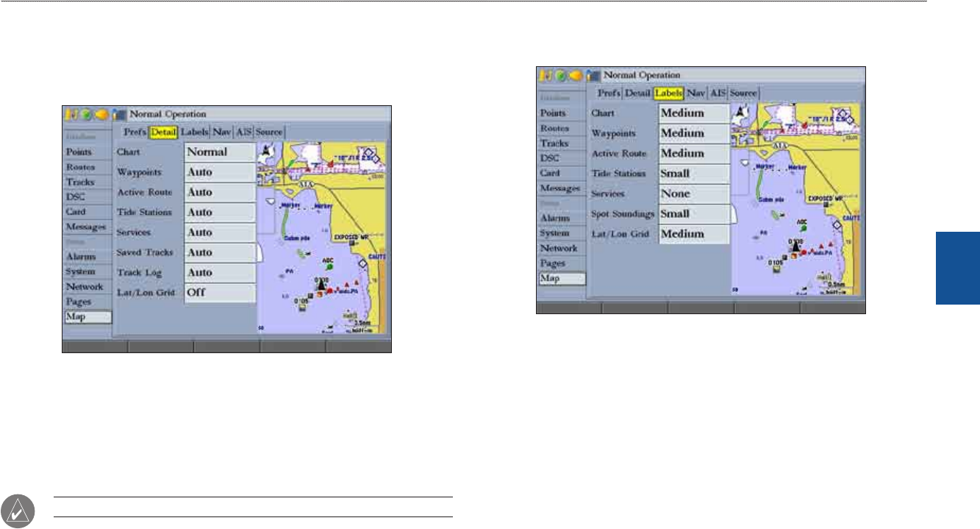Open Points in right screen sidebar

pyautogui.click(x=562, y=113)
